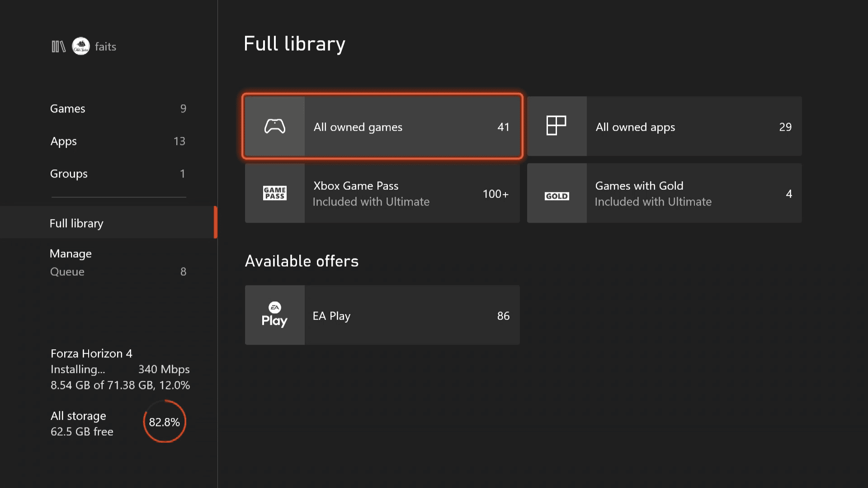Expand Available offers section
This screenshot has height=488, width=868.
click(x=302, y=260)
